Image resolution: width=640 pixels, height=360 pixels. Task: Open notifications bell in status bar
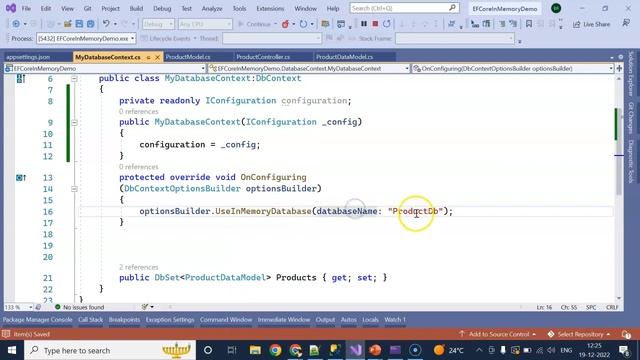click(x=626, y=334)
